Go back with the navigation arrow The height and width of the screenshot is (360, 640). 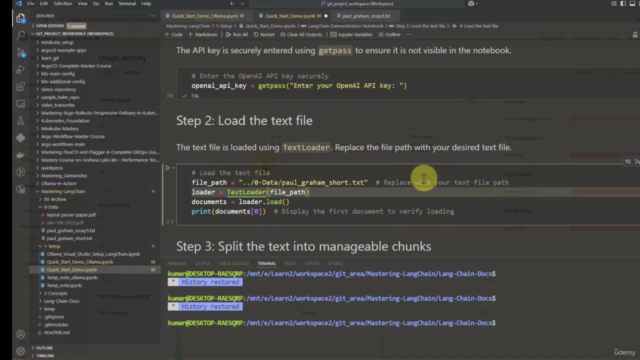click(232, 4)
